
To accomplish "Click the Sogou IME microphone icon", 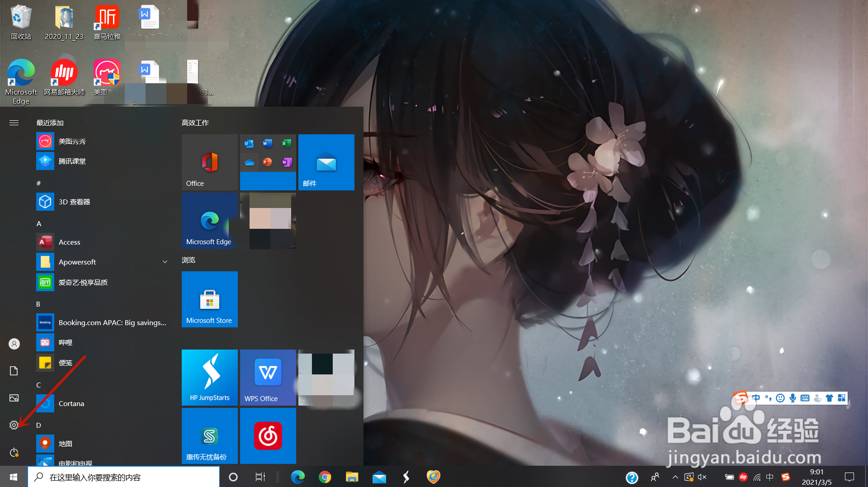I will coord(793,398).
